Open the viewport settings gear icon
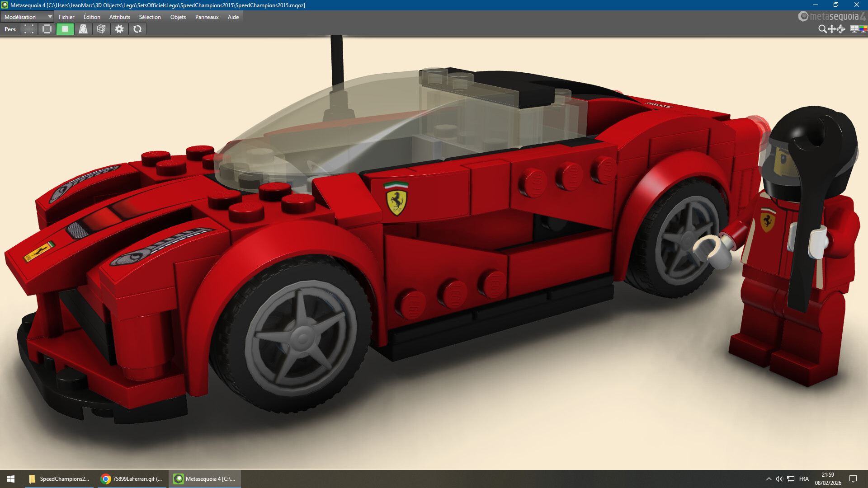Viewport: 868px width, 488px height. (x=119, y=29)
